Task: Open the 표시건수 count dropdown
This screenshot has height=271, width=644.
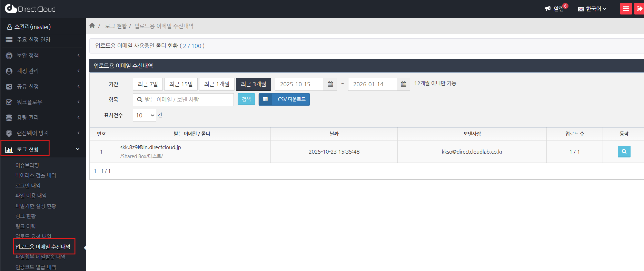Action: click(x=144, y=115)
